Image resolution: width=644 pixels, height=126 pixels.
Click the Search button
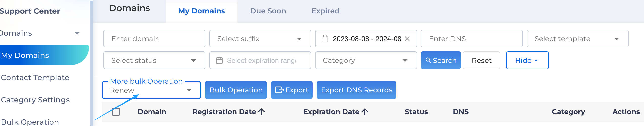click(441, 60)
